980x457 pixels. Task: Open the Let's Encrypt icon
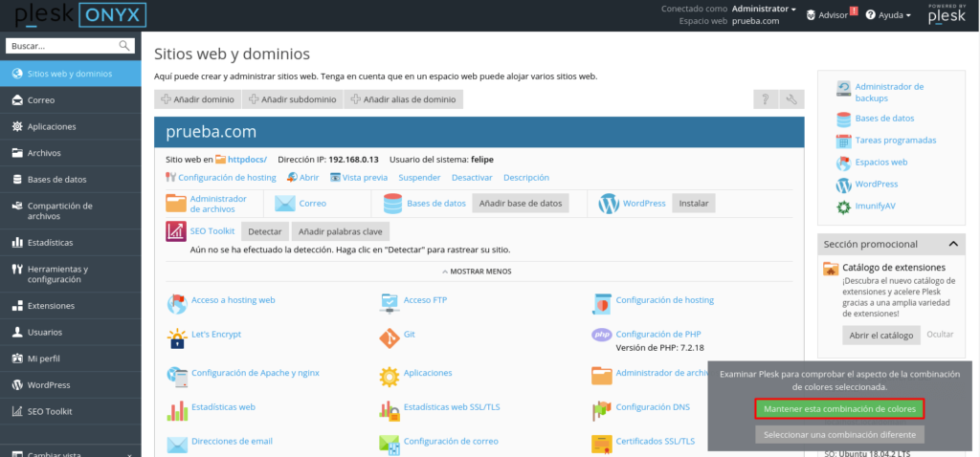click(x=176, y=337)
